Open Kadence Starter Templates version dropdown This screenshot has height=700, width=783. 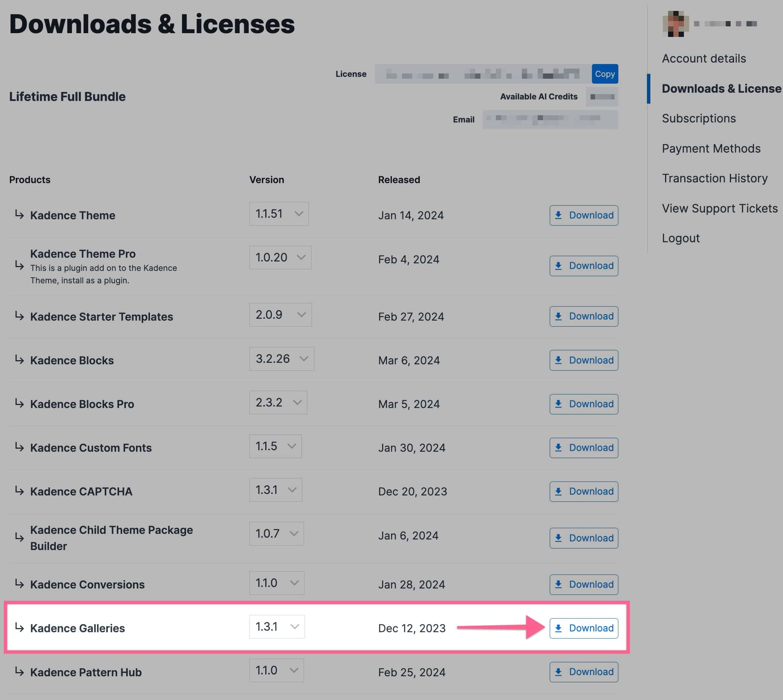280,315
